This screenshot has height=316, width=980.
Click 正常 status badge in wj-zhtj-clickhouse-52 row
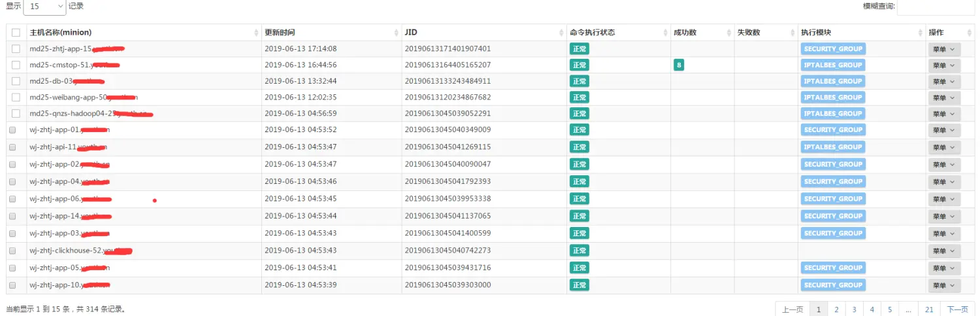[579, 251]
